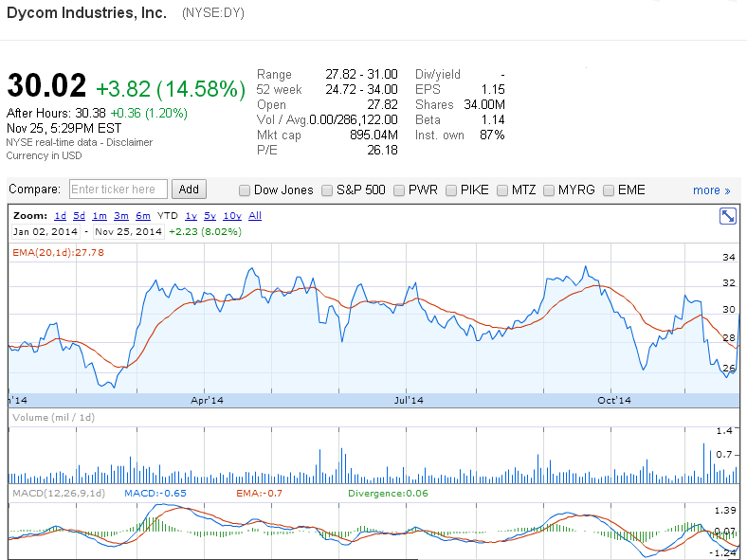
Task: Click the Apr'14 timeline marker
Action: pyautogui.click(x=207, y=401)
